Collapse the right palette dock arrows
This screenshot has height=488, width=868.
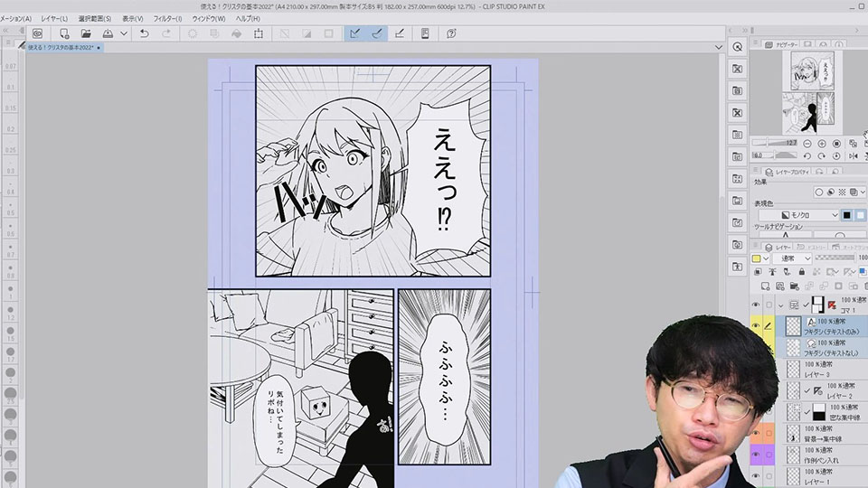click(x=745, y=31)
